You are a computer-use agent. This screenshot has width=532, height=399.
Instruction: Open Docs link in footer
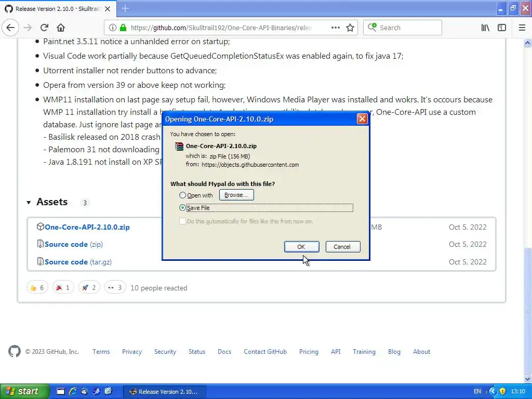pyautogui.click(x=224, y=352)
